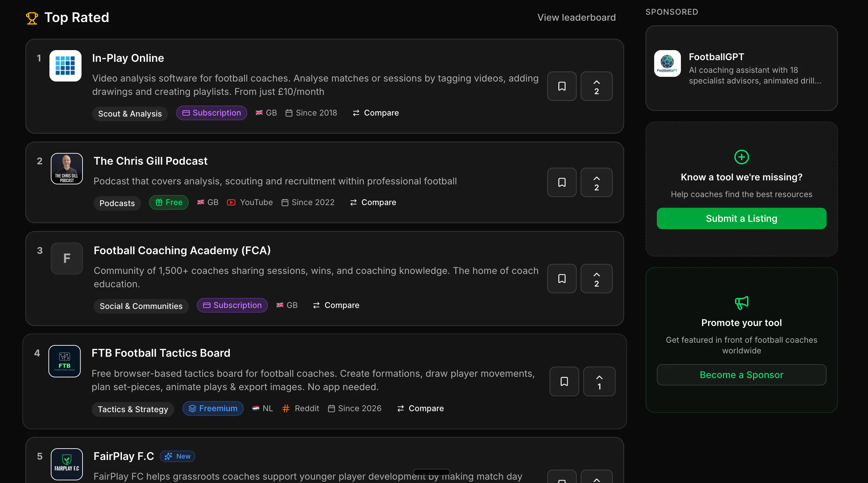Click Subscription badge on In-Play Online

pyautogui.click(x=211, y=113)
